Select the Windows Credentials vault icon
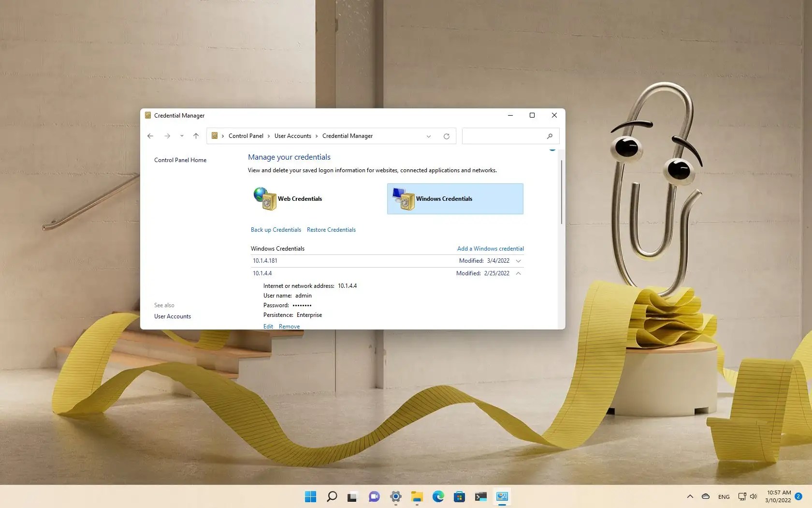The height and width of the screenshot is (508, 812). [404, 199]
